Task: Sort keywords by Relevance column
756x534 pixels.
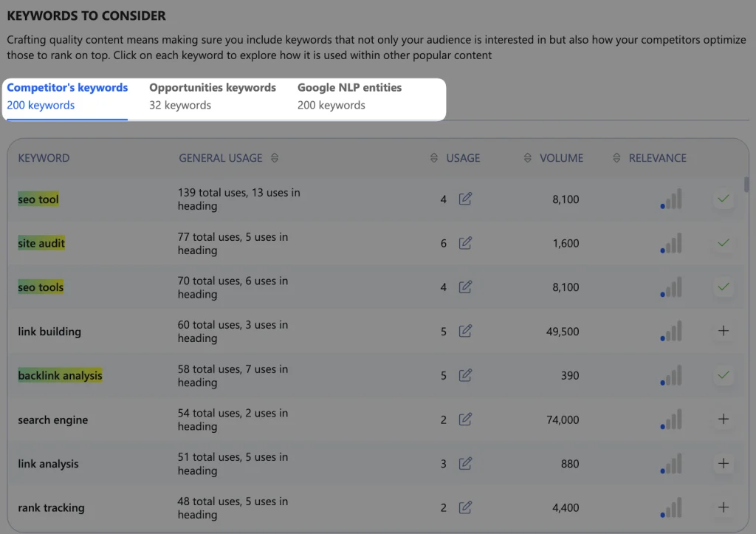Action: pyautogui.click(x=617, y=158)
